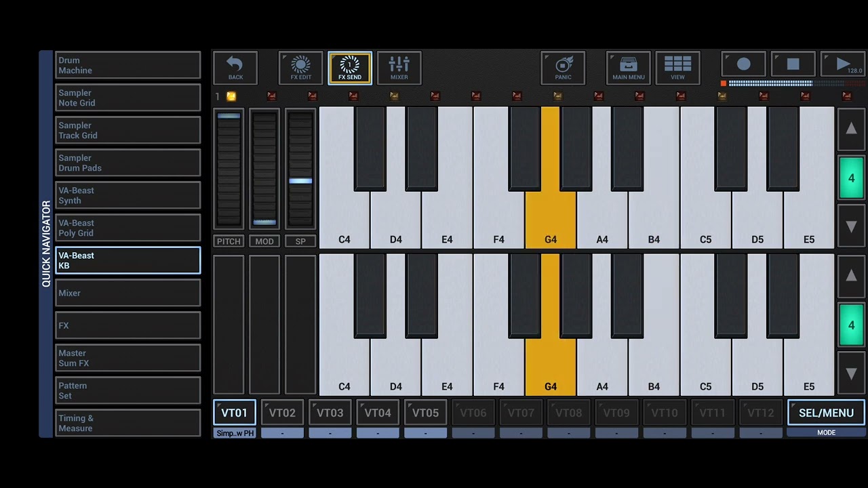868x488 pixels.
Task: Tap the lower keyboard octave 4 indicator
Action: tap(851, 325)
